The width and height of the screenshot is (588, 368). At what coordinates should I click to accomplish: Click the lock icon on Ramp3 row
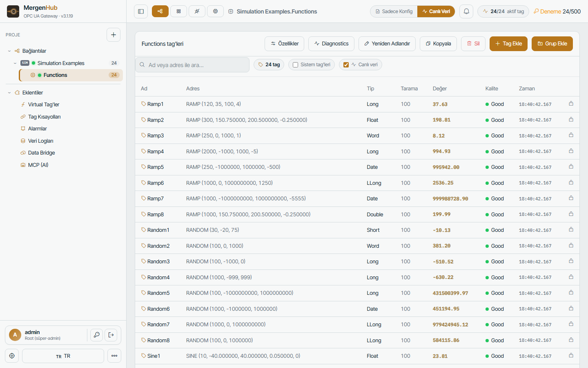click(x=571, y=135)
